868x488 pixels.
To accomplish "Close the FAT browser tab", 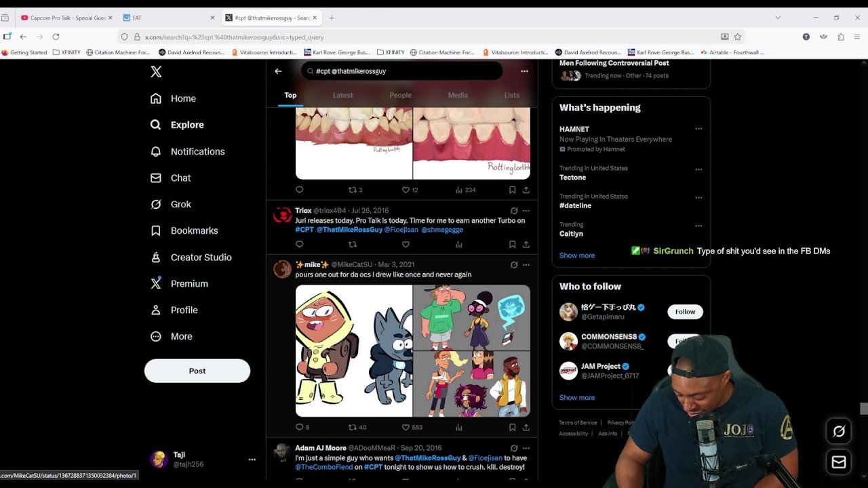I will [x=212, y=18].
